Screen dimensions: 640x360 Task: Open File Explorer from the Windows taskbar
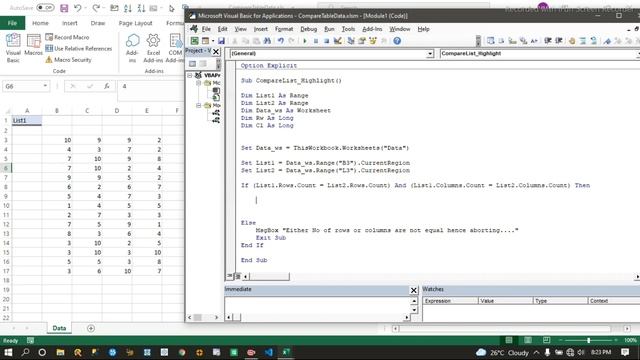60,352
